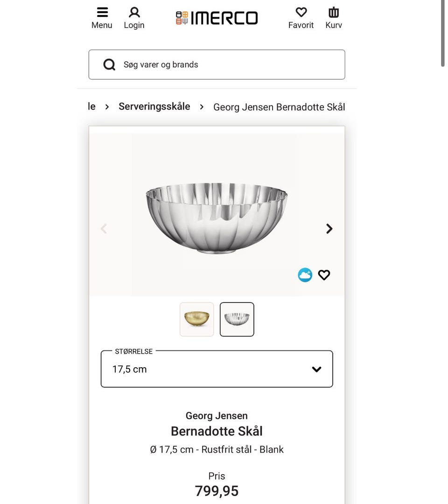The width and height of the screenshot is (448, 504).
Task: Navigate to the Serveringsskåle breadcrumb
Action: tap(154, 106)
